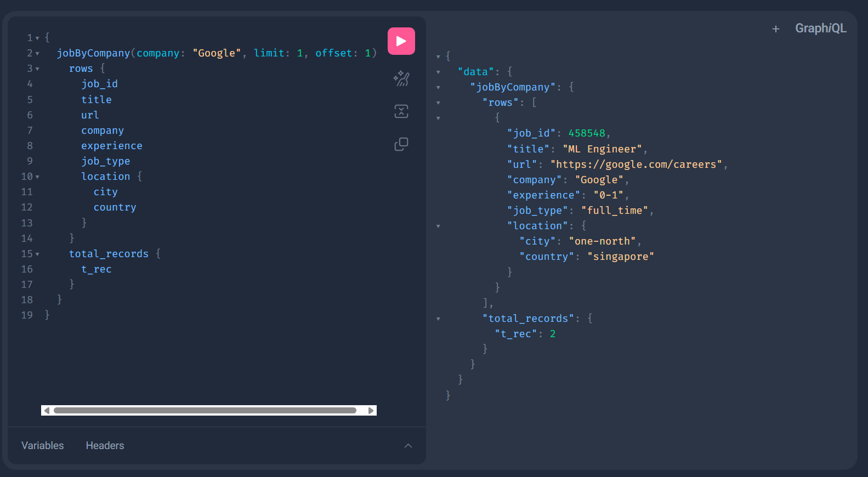
Task: Click the https://google.com/careers url value
Action: (x=637, y=164)
